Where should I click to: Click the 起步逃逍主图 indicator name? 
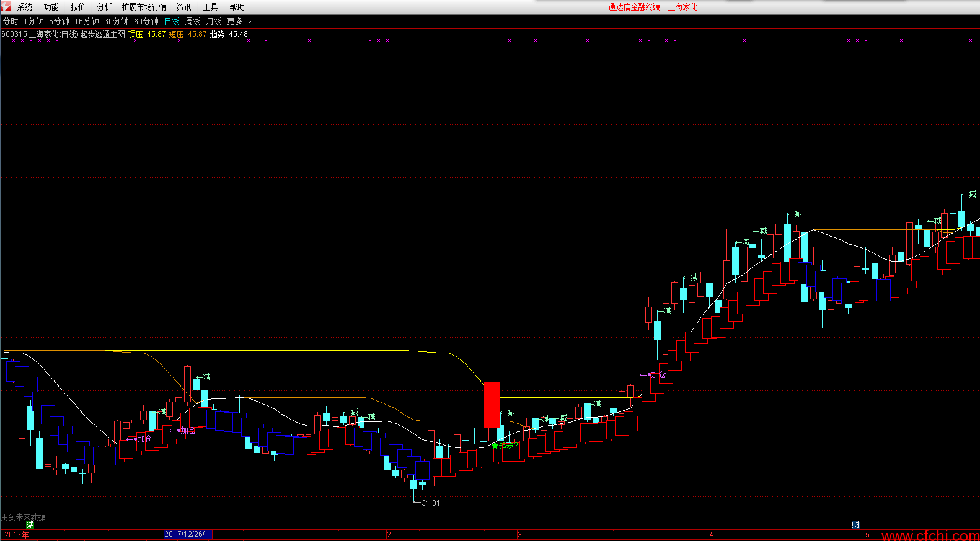click(103, 34)
